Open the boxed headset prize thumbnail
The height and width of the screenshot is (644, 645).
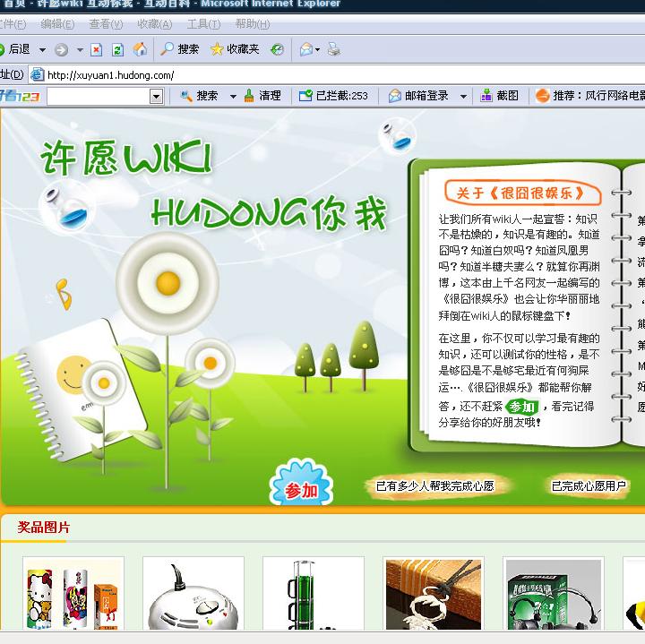tap(554, 594)
